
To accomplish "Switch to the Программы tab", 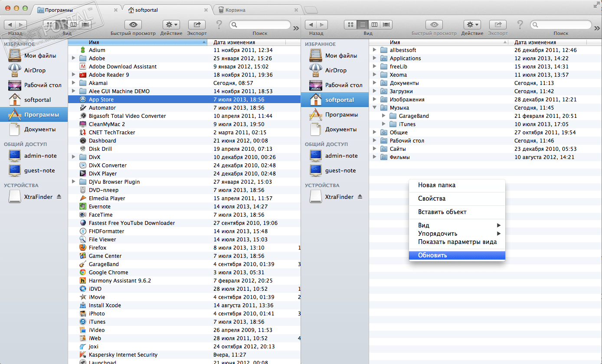I will point(77,10).
